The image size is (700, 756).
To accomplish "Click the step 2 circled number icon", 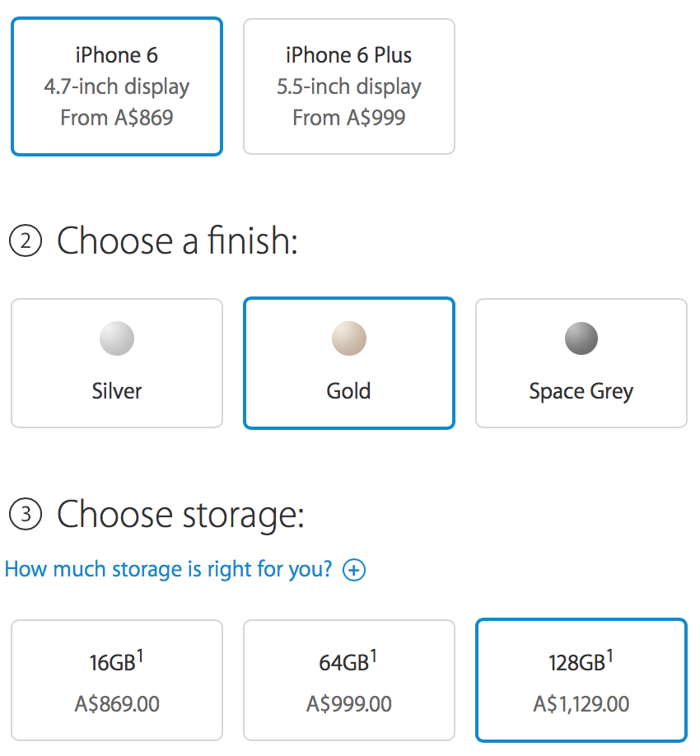I will 26,242.
